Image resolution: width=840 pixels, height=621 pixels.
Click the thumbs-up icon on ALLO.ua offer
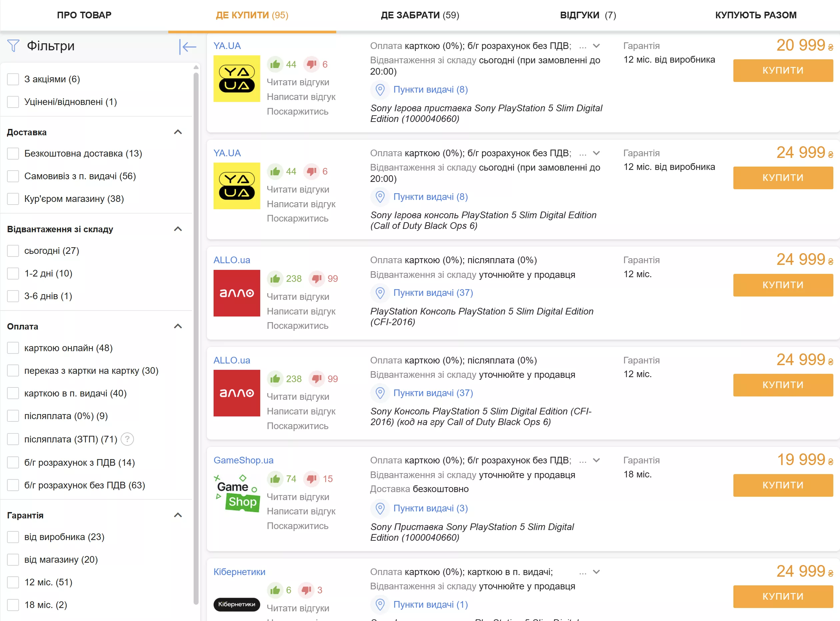pos(276,279)
